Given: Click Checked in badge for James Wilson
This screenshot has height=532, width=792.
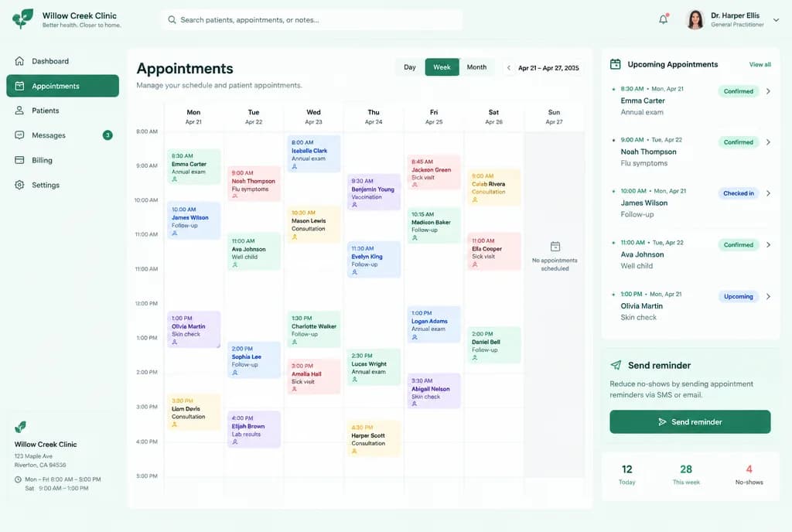Looking at the screenshot, I should 738,193.
